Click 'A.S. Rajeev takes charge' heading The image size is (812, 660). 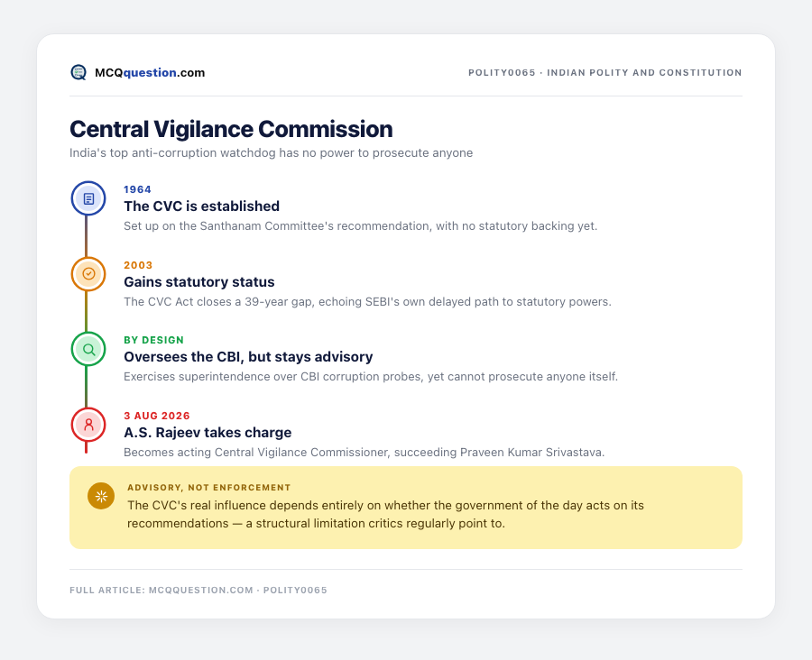click(208, 432)
